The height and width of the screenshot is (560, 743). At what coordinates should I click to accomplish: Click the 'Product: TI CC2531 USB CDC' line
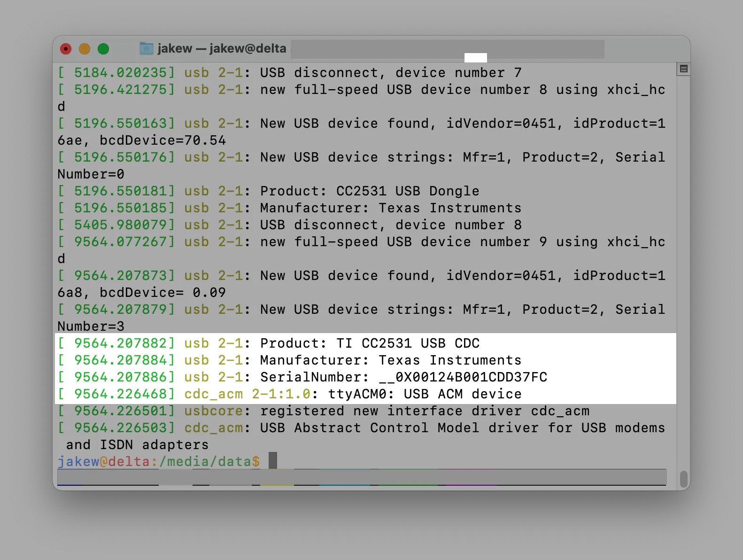tap(268, 343)
